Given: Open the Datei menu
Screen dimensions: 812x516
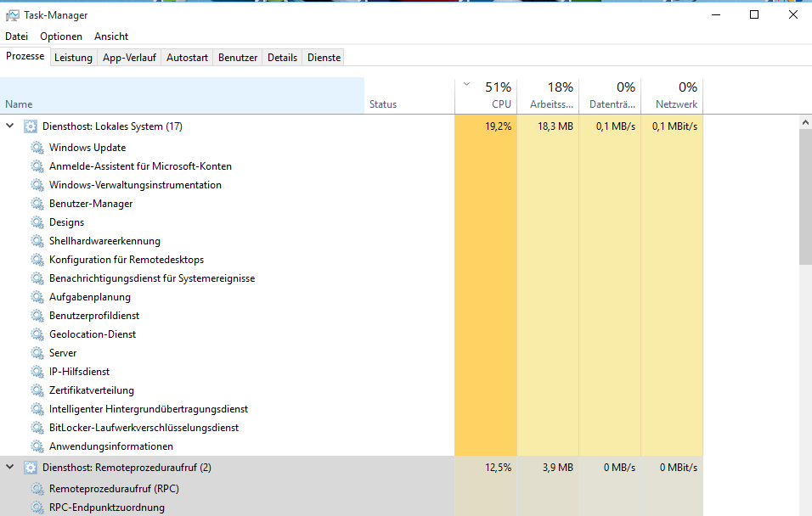Looking at the screenshot, I should coord(17,36).
